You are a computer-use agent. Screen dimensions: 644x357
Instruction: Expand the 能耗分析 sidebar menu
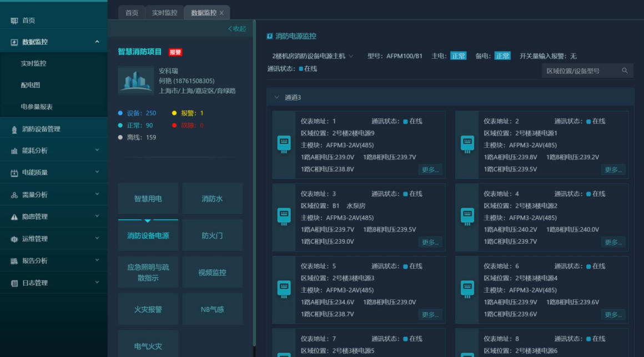pyautogui.click(x=97, y=150)
